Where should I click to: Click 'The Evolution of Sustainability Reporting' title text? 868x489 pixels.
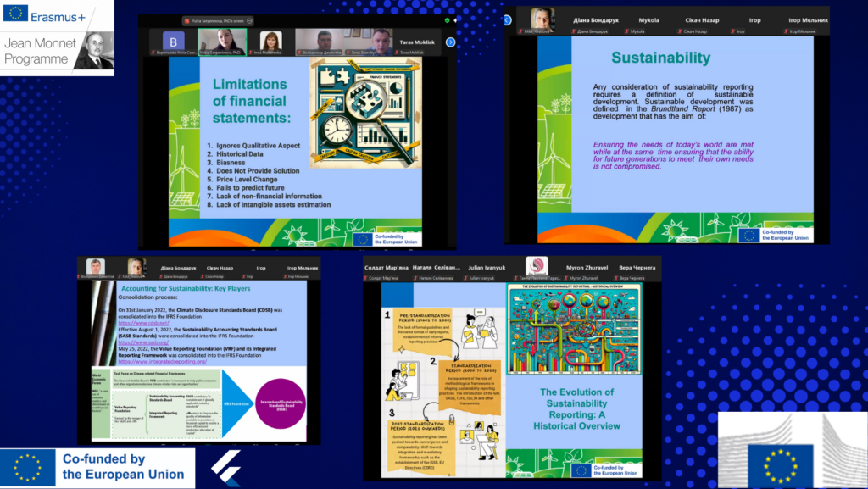click(576, 408)
